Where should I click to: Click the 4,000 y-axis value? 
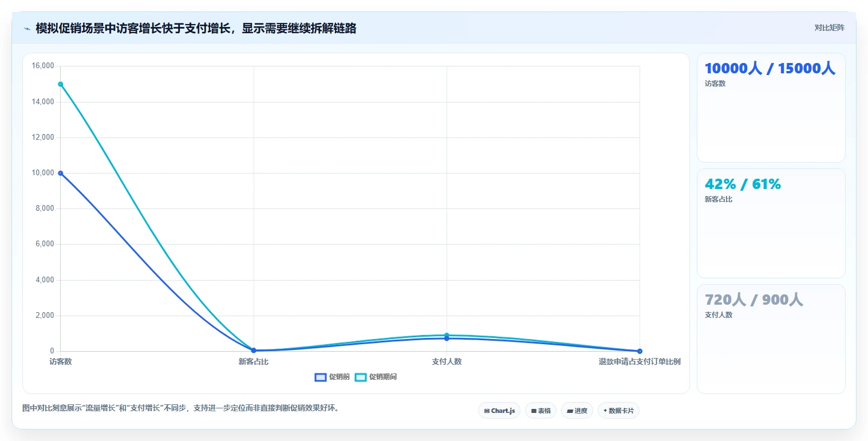[45, 280]
